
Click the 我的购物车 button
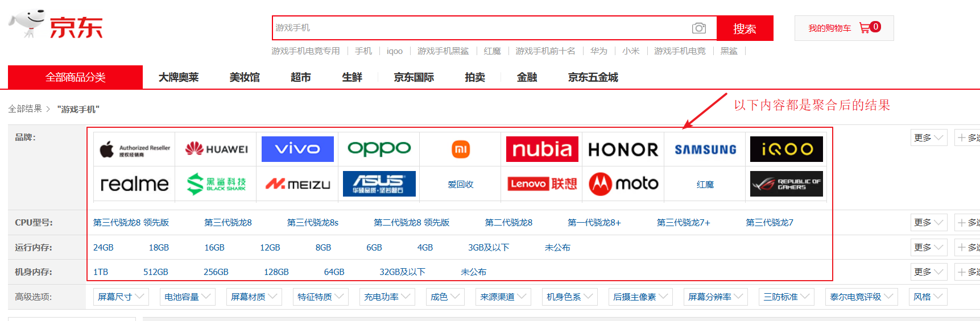(844, 28)
